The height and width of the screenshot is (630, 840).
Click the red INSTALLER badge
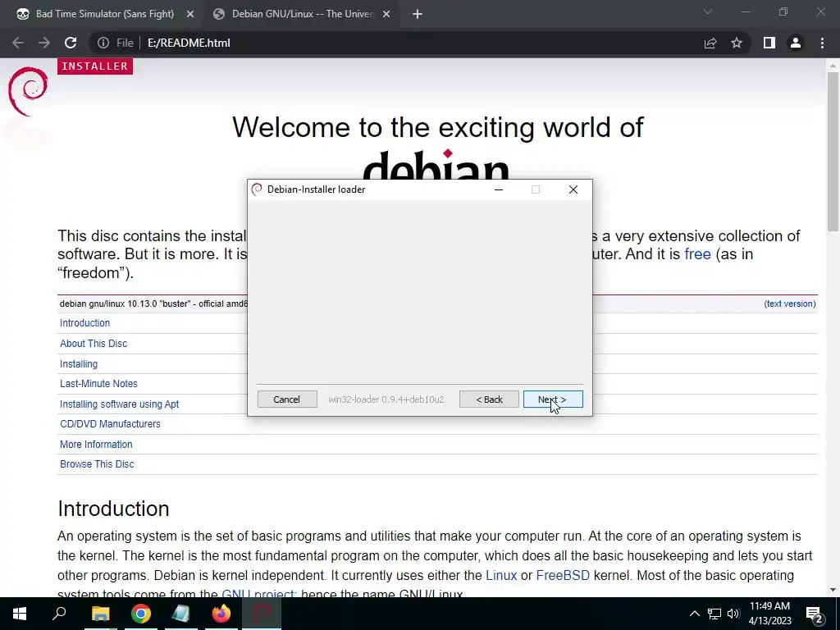(95, 66)
